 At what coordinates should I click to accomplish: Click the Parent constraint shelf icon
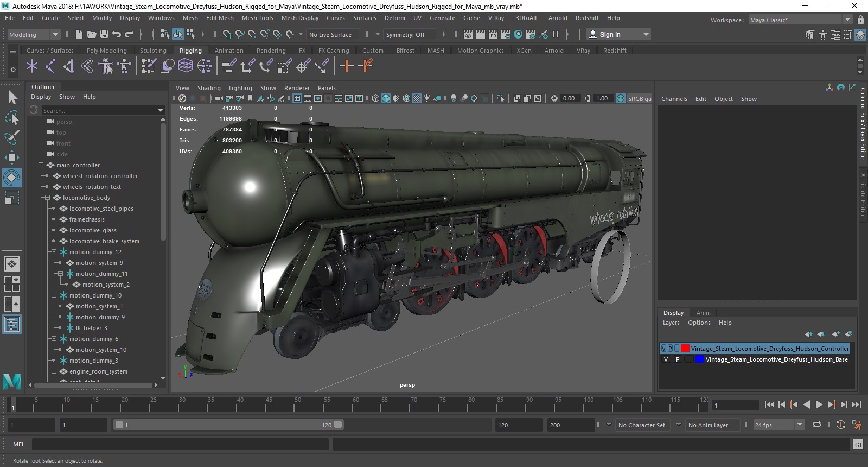pyautogui.click(x=229, y=66)
